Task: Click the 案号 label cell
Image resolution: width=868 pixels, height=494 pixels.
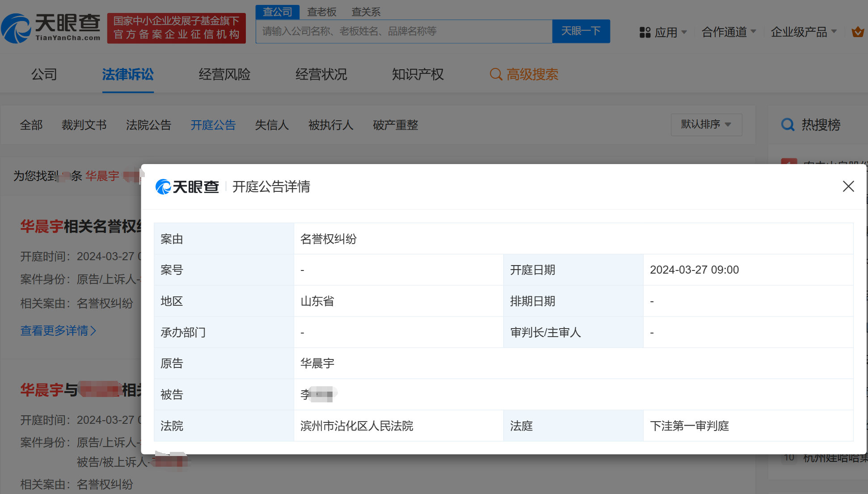Action: tap(224, 270)
